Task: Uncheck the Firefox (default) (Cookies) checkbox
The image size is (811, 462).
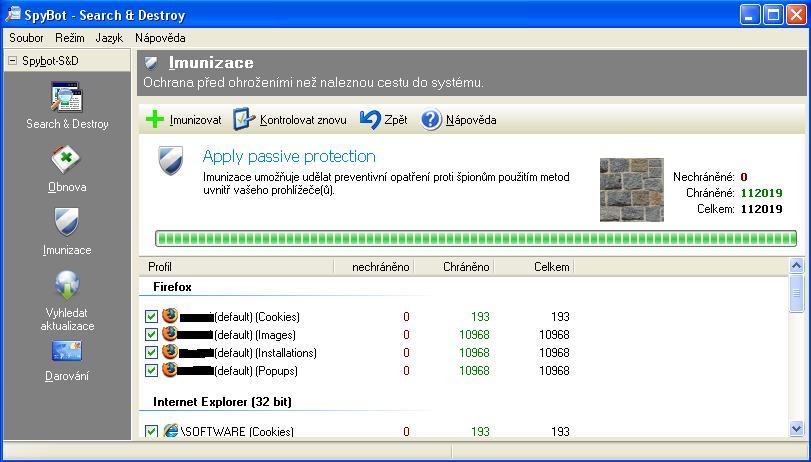Action: pyautogui.click(x=151, y=317)
